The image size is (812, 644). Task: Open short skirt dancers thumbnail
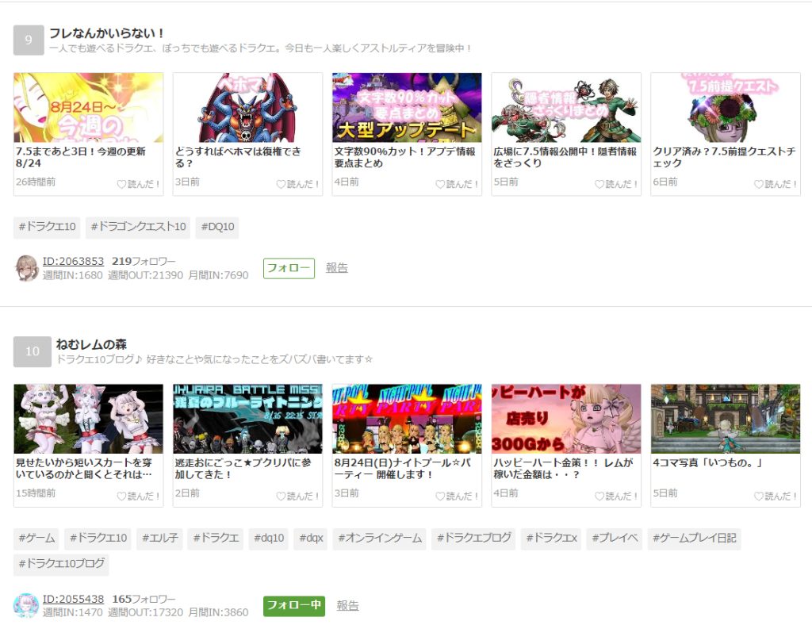click(89, 419)
